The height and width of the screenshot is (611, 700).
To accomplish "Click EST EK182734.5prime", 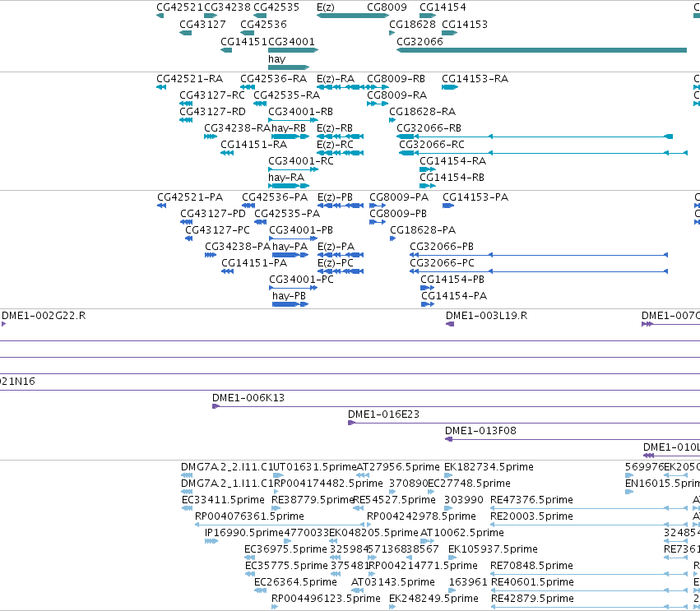I will (489, 467).
